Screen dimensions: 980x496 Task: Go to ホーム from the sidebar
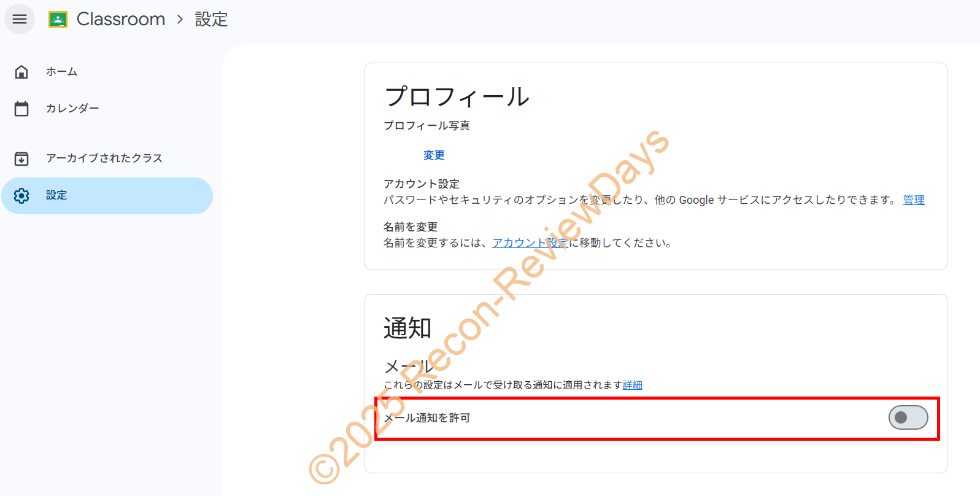click(61, 72)
